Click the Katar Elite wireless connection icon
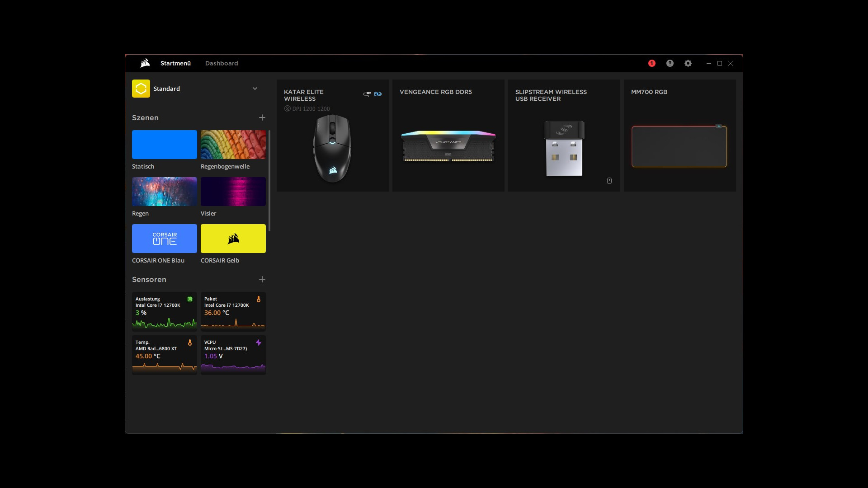The image size is (868, 488). 367,94
